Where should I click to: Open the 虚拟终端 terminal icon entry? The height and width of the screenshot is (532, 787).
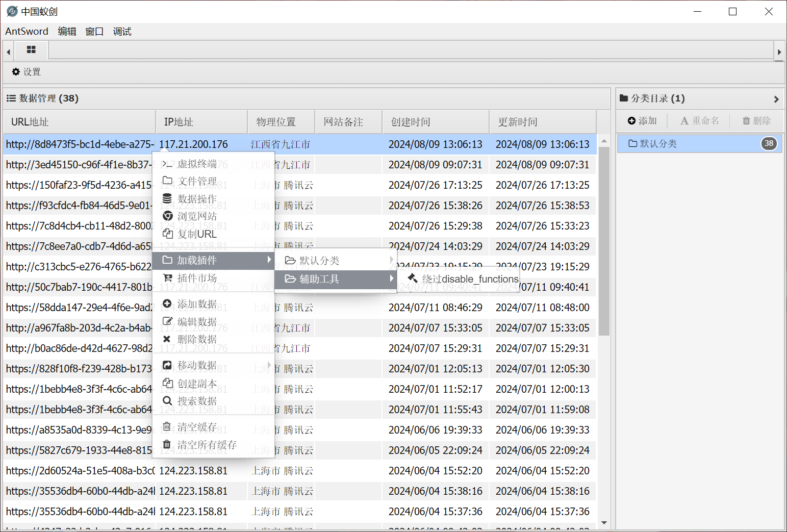[x=167, y=164]
